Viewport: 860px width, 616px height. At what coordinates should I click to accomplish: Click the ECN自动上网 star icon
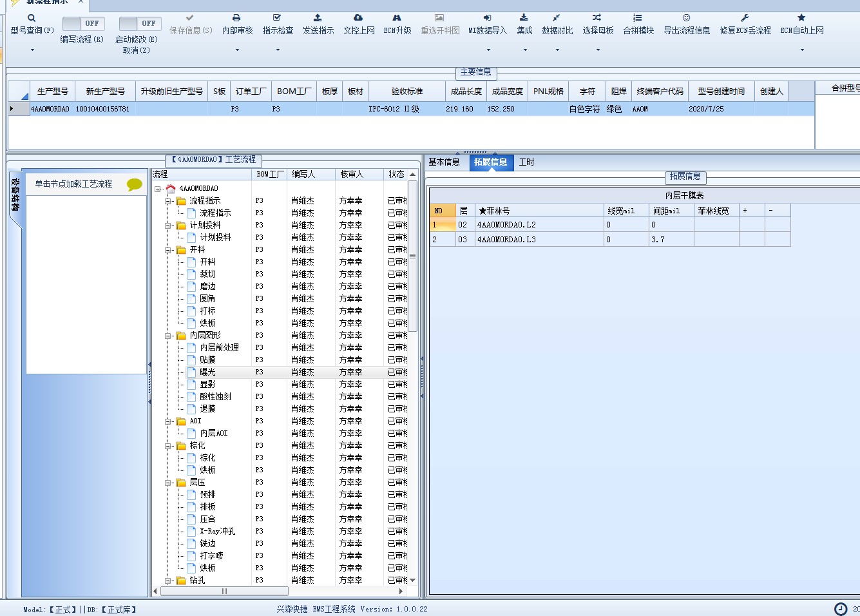pyautogui.click(x=801, y=18)
